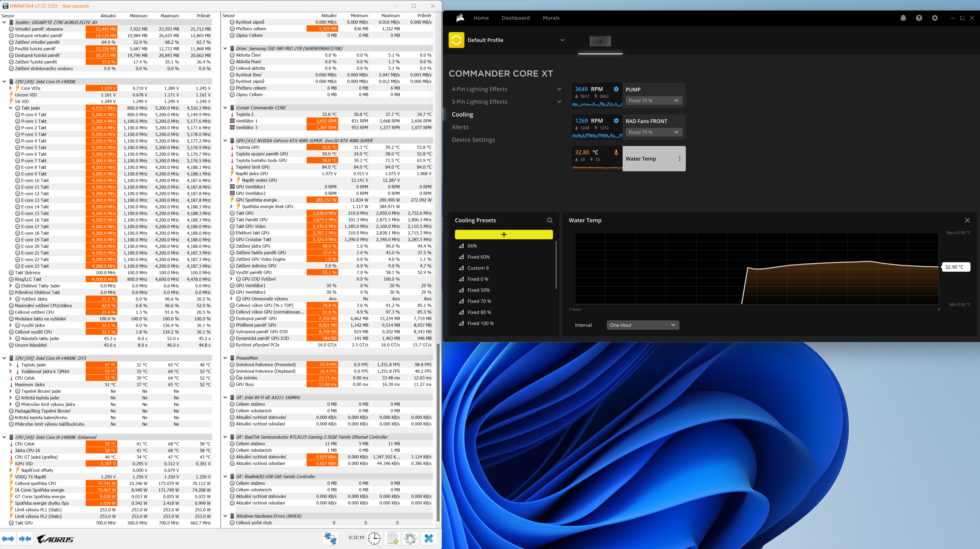Screen dimensions: 980x549
Task: Click the 32.90 °C graph value marker
Action: tap(956, 267)
